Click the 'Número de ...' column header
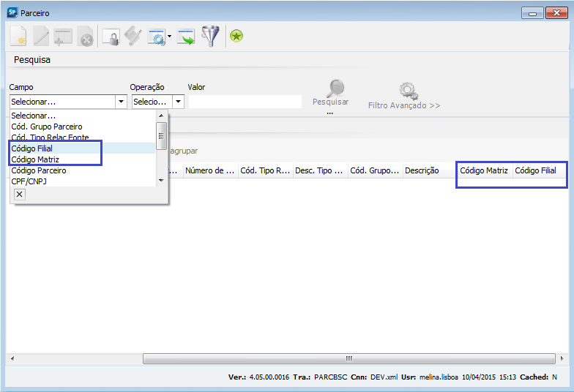The image size is (574, 392). 210,170
